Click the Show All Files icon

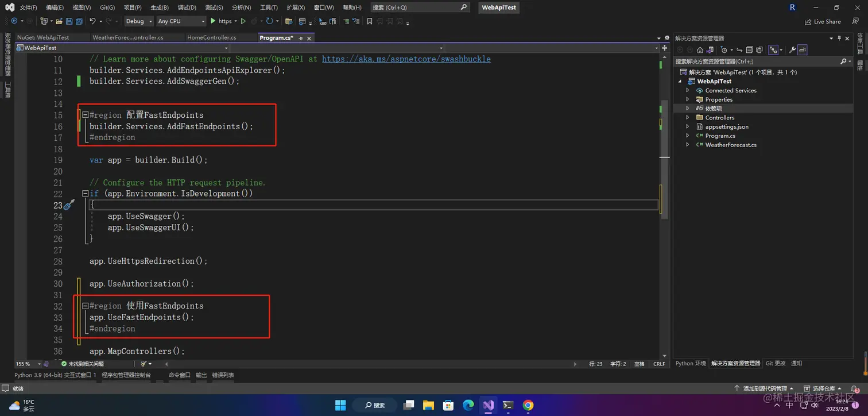[759, 50]
